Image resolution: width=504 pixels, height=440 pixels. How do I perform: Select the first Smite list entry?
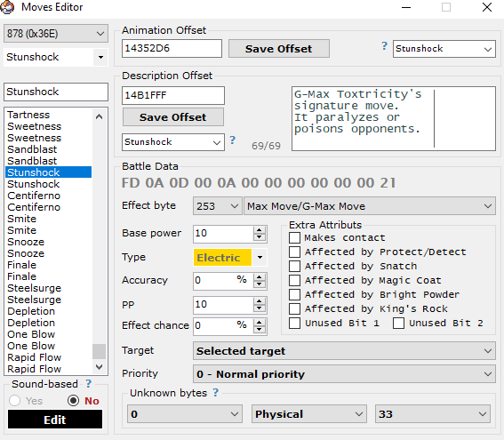coord(49,219)
